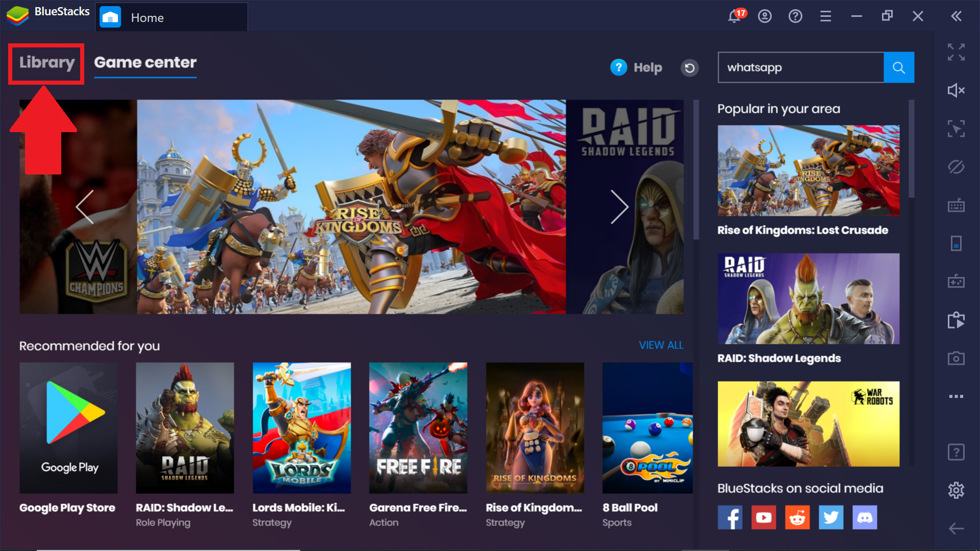Screen dimensions: 980x551
Task: Open the help question-mark icon in title bar
Action: [795, 16]
